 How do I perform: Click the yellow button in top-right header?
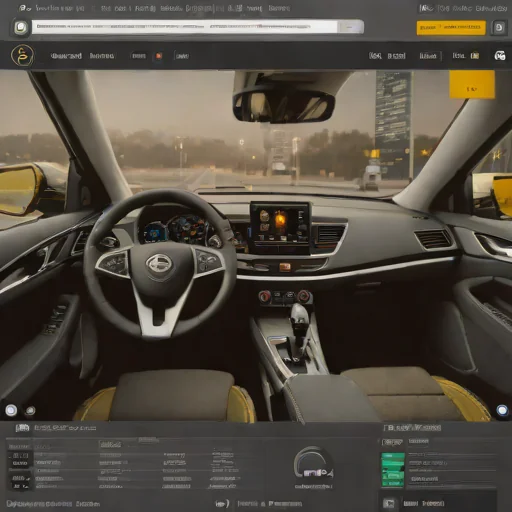451,27
